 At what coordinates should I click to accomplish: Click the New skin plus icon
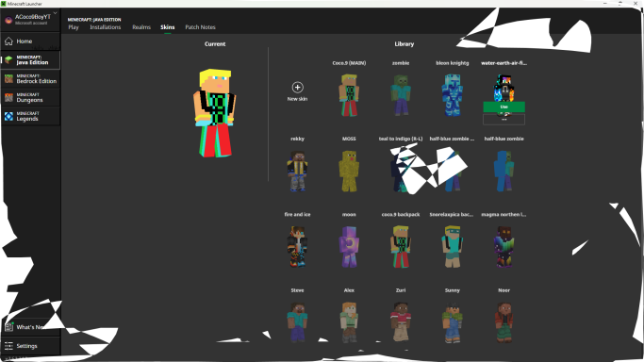point(297,88)
